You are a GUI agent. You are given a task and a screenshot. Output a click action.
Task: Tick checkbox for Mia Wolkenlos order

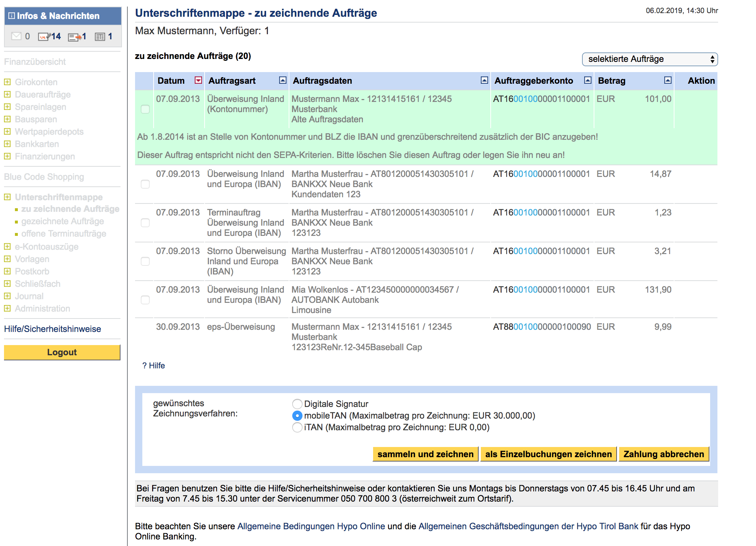[145, 300]
